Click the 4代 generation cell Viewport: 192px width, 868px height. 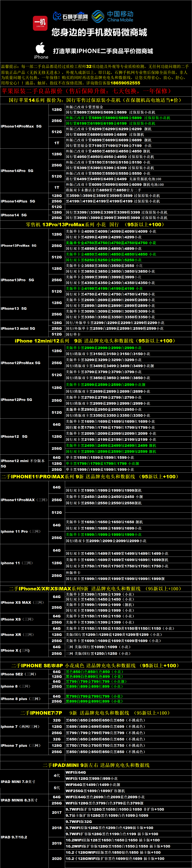(57, 775)
